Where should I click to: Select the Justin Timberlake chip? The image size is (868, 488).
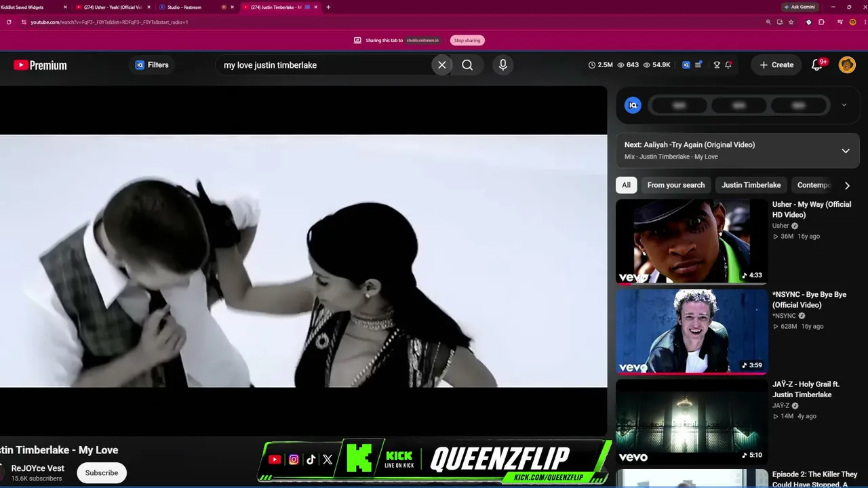tap(751, 185)
